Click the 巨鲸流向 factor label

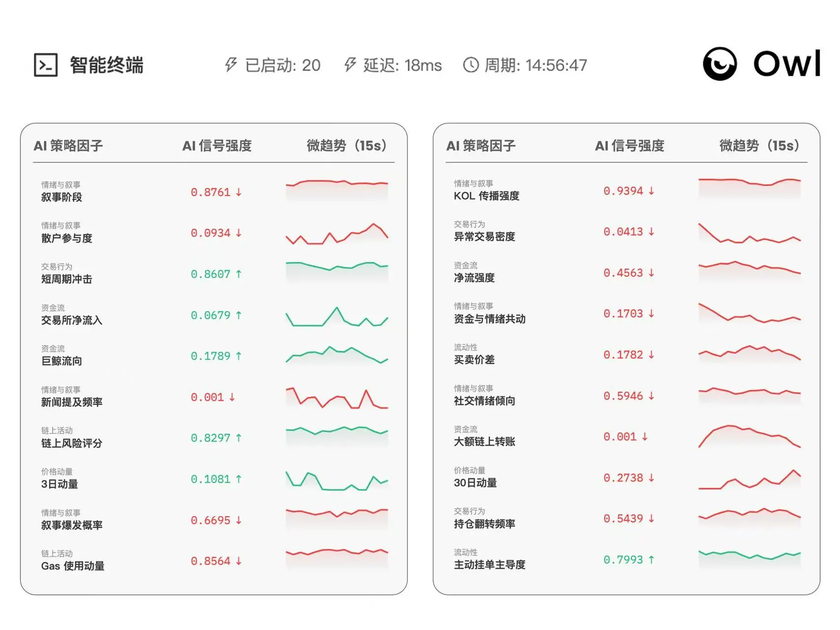click(62, 361)
